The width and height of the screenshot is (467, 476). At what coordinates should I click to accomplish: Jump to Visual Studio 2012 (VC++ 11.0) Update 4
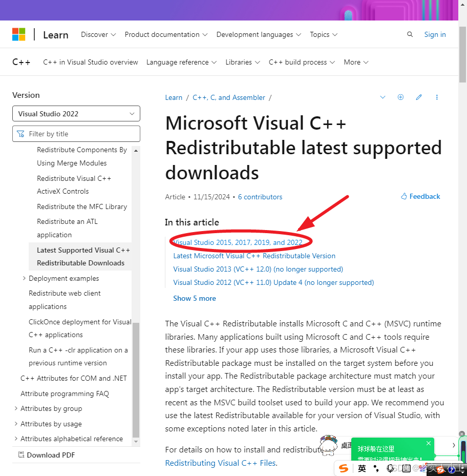(273, 282)
